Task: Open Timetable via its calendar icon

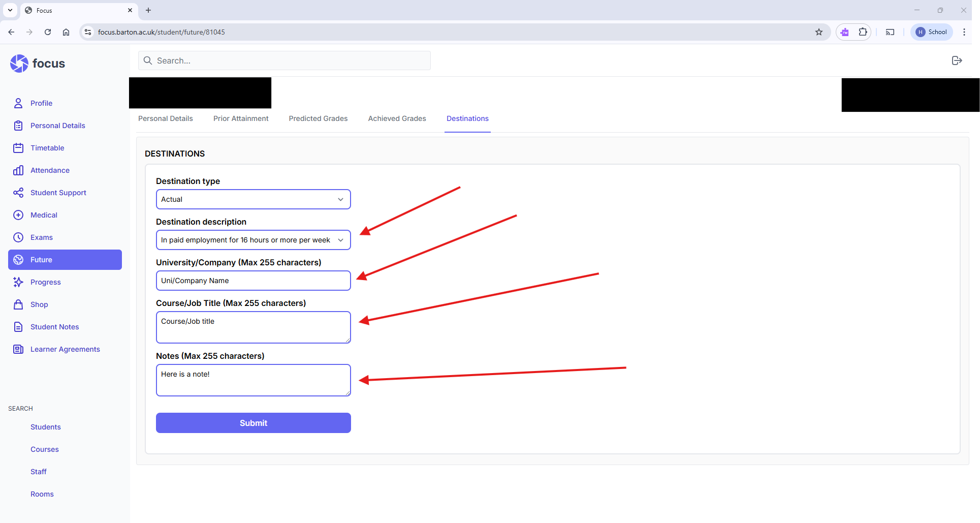Action: [18, 148]
